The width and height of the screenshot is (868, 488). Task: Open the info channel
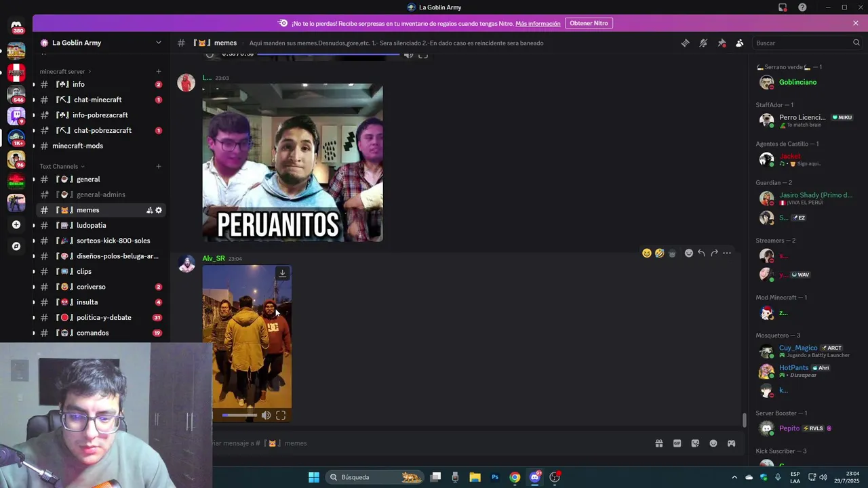point(100,85)
